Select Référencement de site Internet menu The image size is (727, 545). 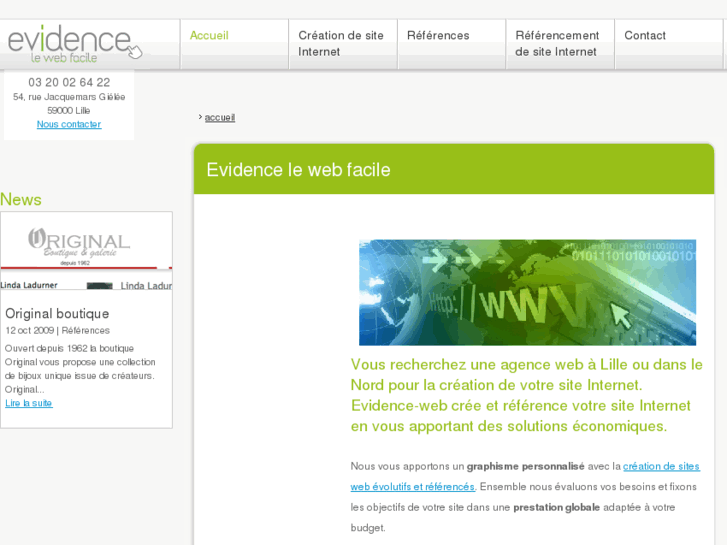point(557,44)
